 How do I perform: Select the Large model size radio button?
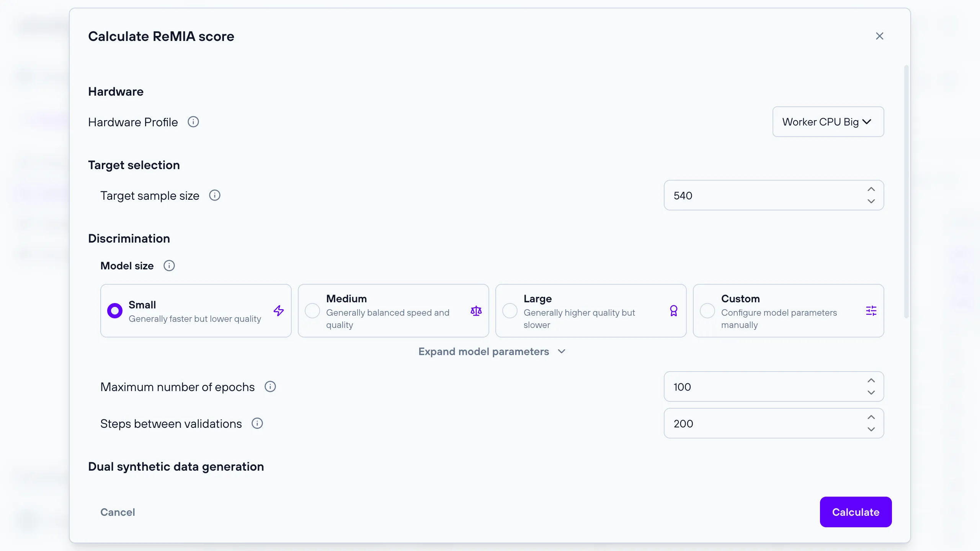(510, 311)
